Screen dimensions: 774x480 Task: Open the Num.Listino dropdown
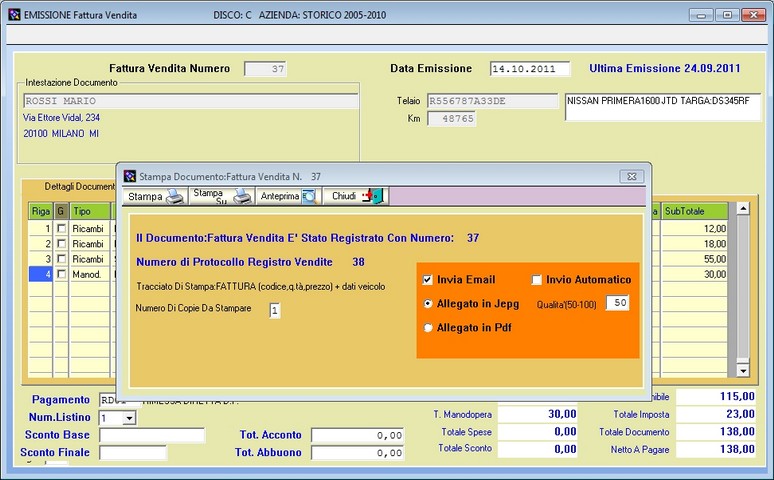coord(129,418)
